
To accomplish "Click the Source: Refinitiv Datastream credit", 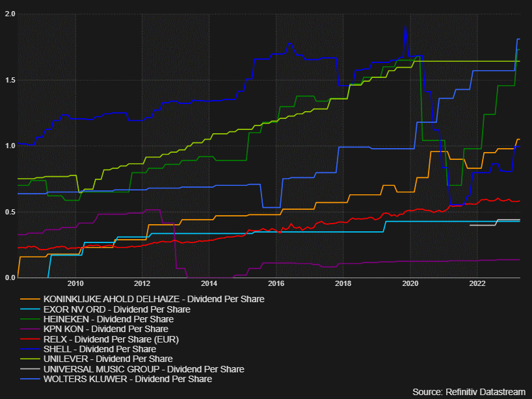I will pos(469,393).
